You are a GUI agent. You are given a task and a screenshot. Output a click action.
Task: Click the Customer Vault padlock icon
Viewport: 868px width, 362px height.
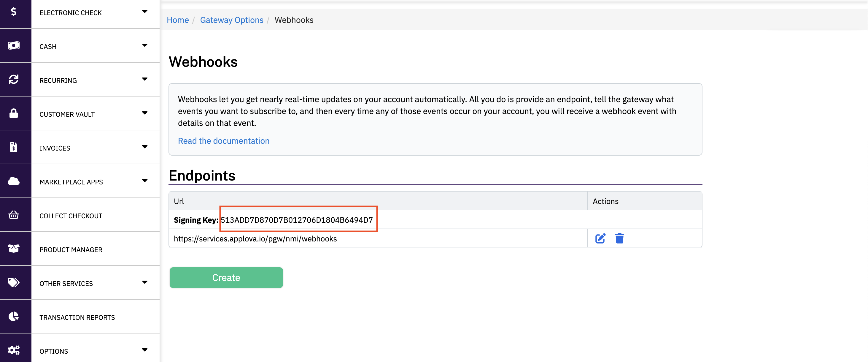(x=13, y=113)
